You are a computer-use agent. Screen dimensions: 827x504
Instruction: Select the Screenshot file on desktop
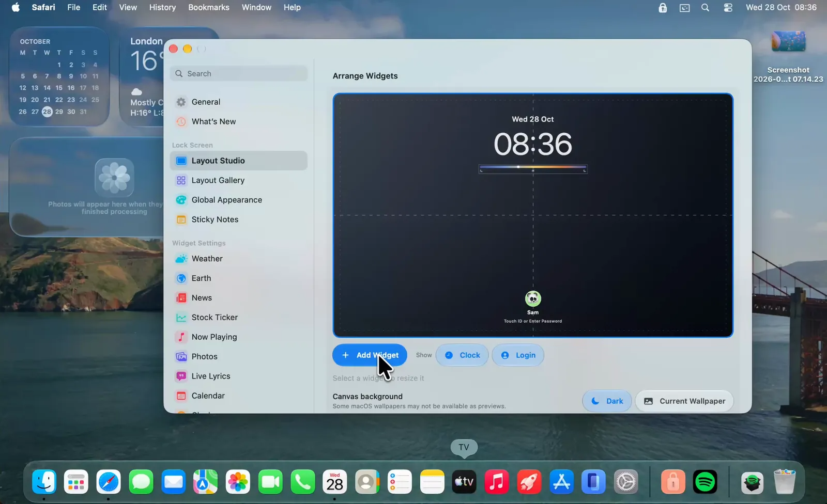[788, 56]
